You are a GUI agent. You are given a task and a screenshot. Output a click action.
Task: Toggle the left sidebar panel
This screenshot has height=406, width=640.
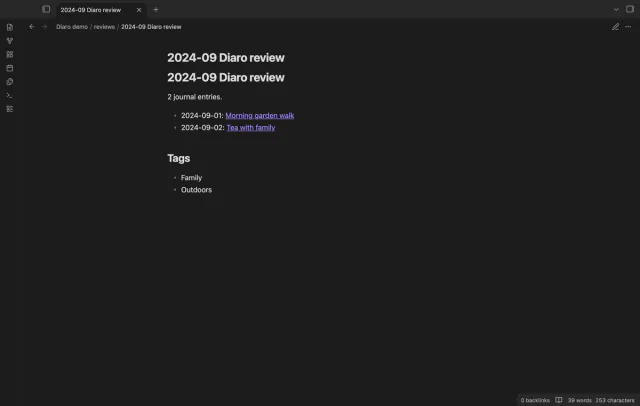coord(46,9)
